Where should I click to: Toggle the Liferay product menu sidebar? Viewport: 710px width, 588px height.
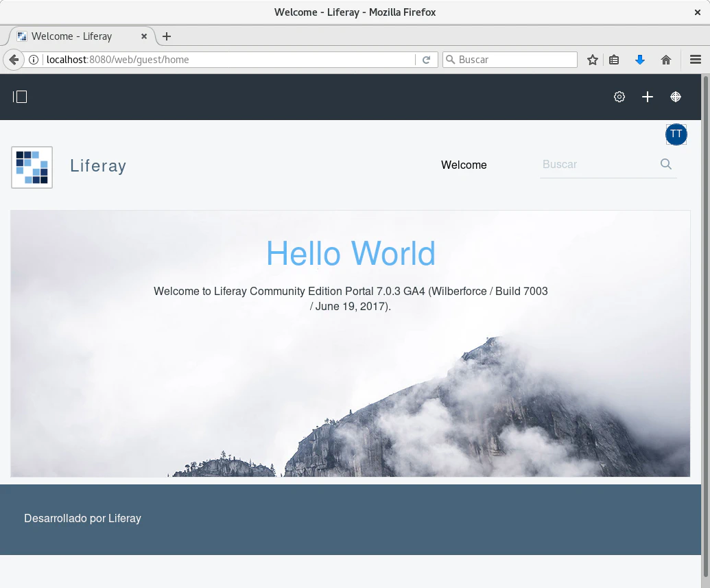pos(20,97)
